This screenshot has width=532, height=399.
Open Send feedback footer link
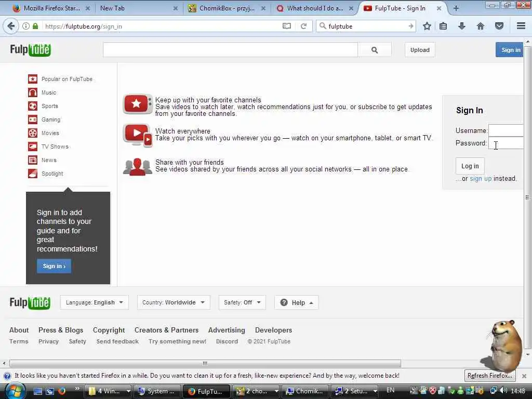click(x=117, y=341)
